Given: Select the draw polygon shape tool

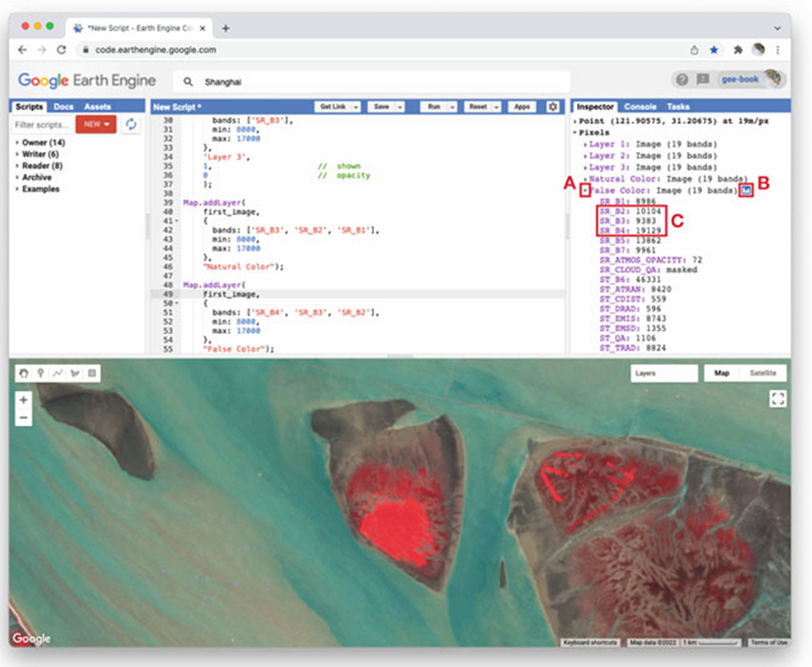Looking at the screenshot, I should click(74, 373).
